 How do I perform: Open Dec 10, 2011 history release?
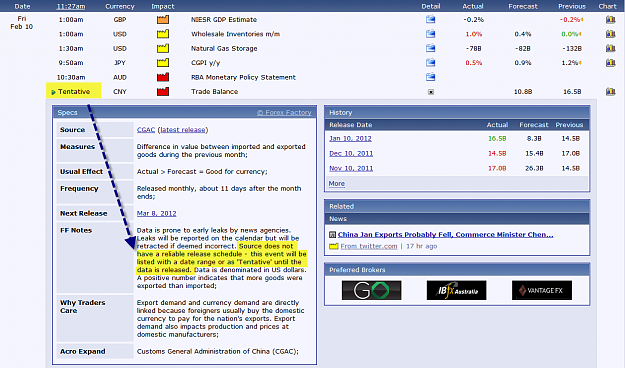(351, 153)
